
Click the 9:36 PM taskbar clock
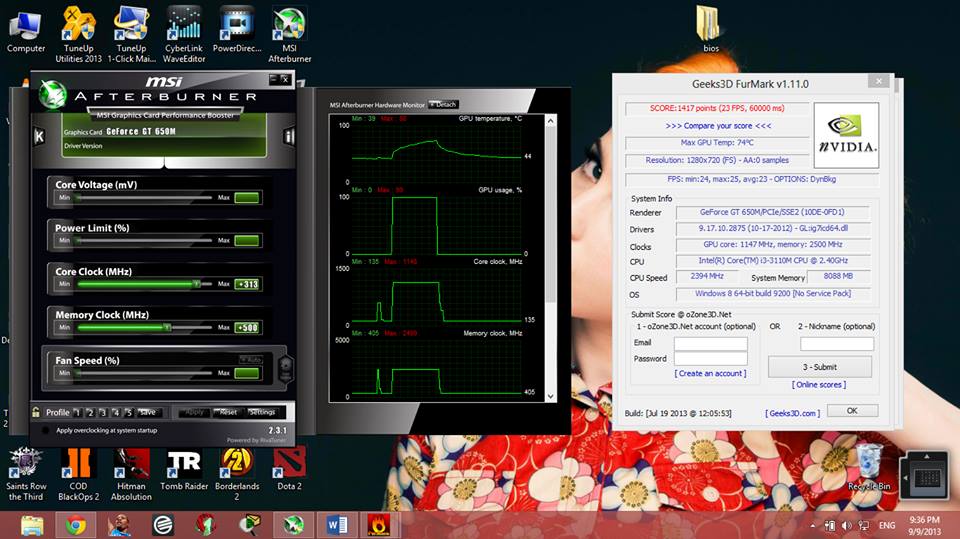click(x=924, y=526)
